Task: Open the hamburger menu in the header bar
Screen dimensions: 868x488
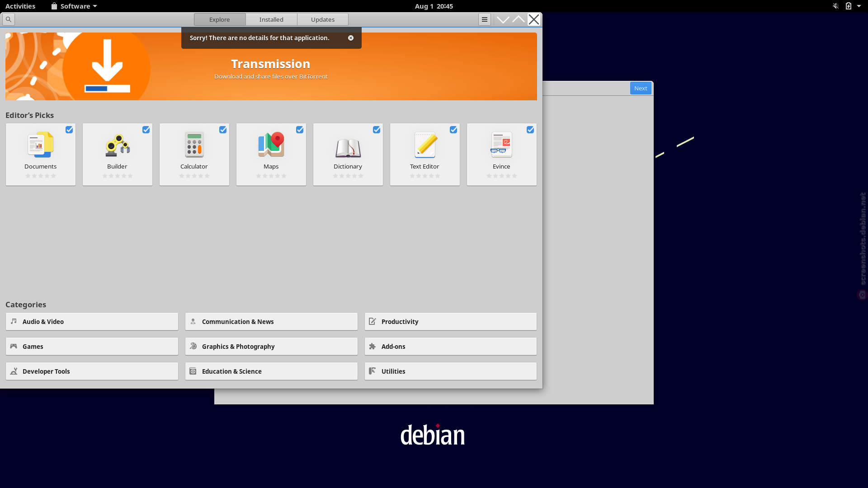Action: coord(484,19)
